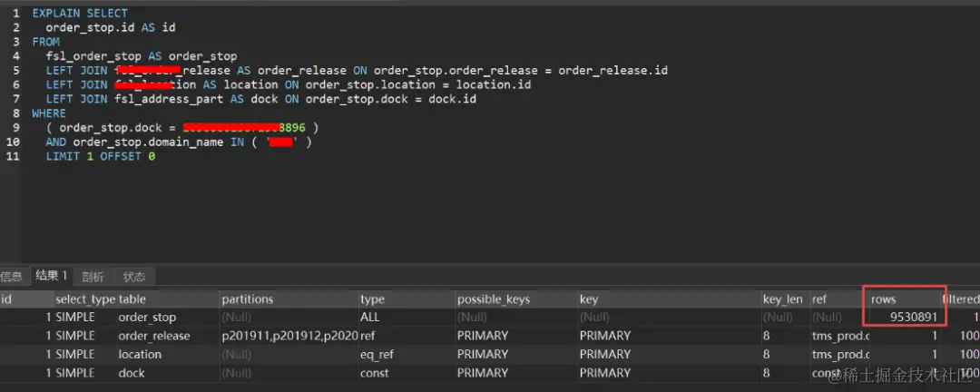Place cursor on 'fsl_order_stop AS order_stop' line
This screenshot has width=980, height=392.
142,56
